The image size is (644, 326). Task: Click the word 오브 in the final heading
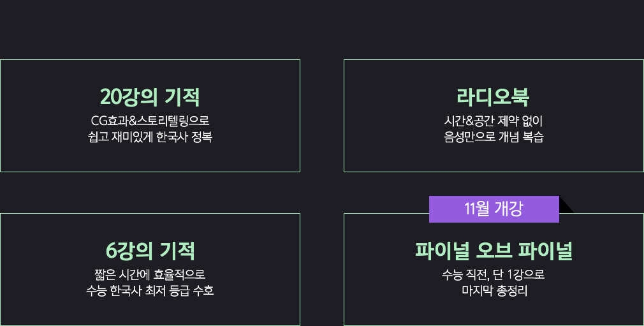[494, 251]
